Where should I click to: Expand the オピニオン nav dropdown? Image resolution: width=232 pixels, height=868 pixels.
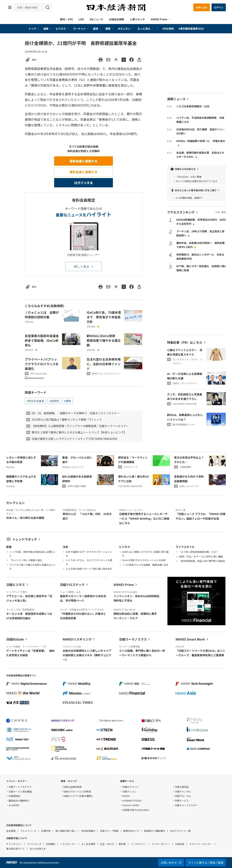tap(125, 29)
